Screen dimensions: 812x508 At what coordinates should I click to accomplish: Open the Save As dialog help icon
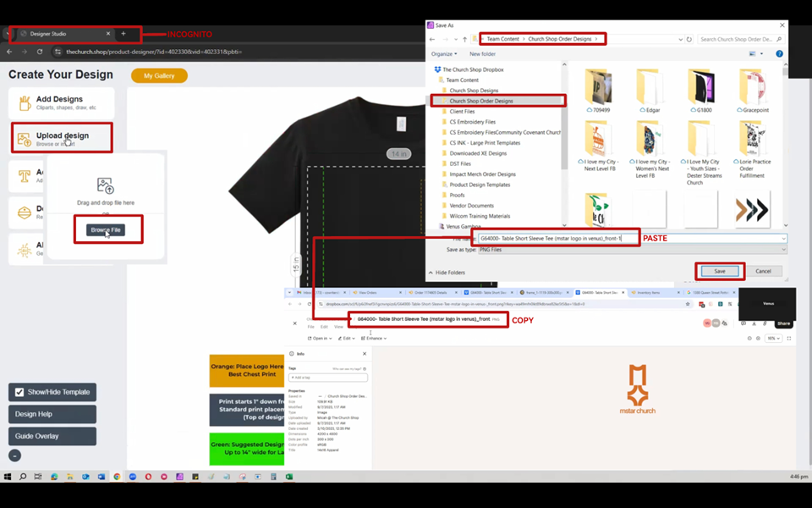779,53
